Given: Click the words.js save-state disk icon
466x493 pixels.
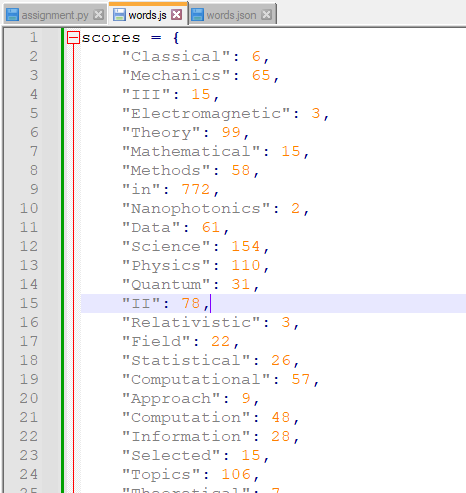Looking at the screenshot, I should coord(119,15).
